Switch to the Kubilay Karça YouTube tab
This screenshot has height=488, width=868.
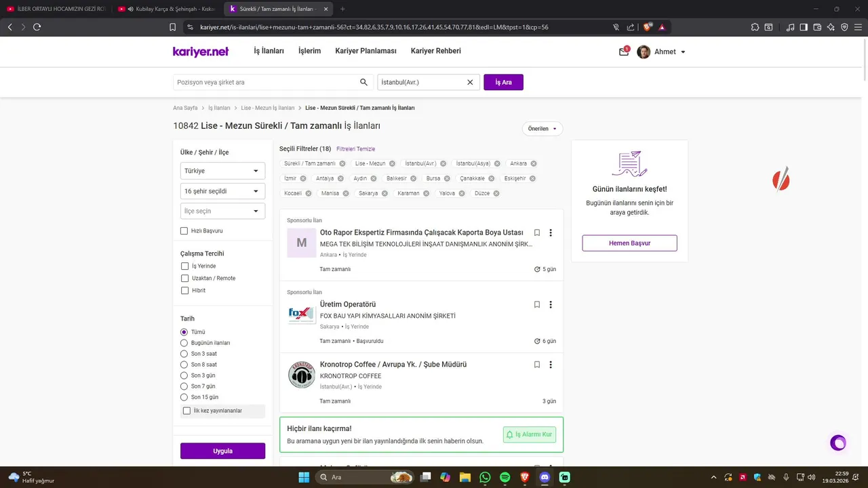click(x=166, y=9)
